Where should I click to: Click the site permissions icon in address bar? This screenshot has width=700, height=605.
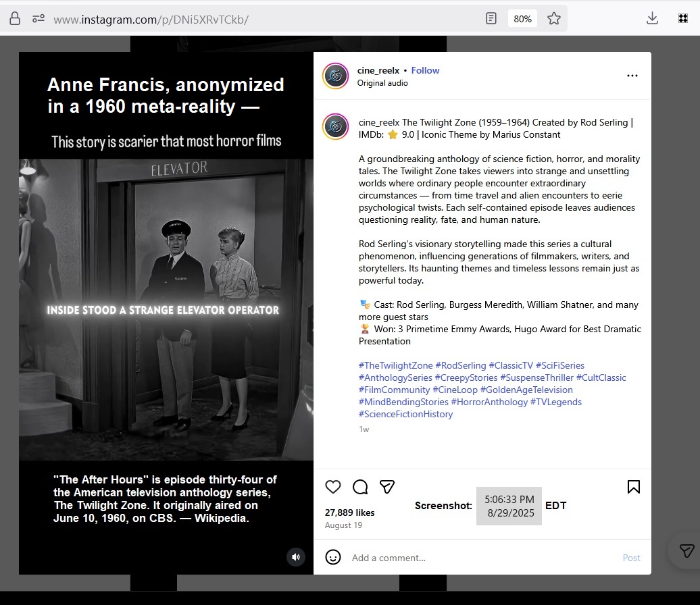click(x=39, y=19)
